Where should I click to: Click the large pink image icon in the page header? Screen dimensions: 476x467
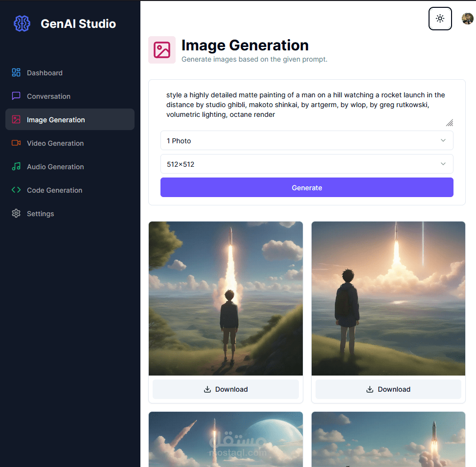pyautogui.click(x=162, y=50)
